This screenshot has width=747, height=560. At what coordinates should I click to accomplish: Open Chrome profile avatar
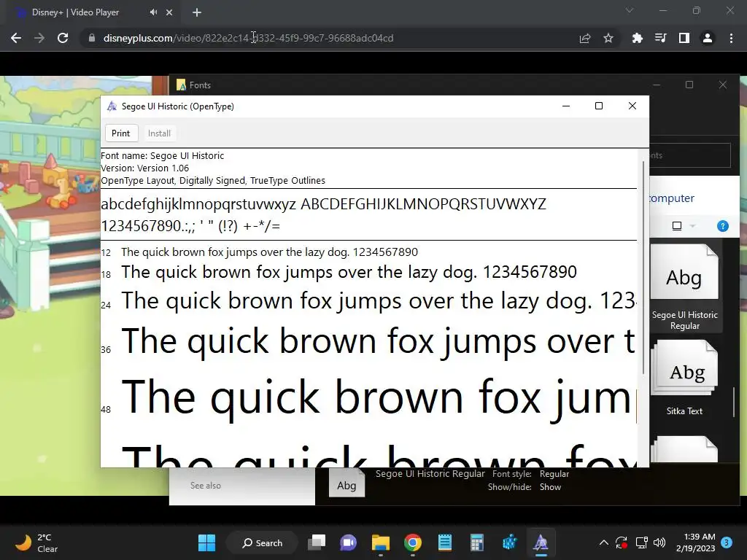pyautogui.click(x=708, y=38)
